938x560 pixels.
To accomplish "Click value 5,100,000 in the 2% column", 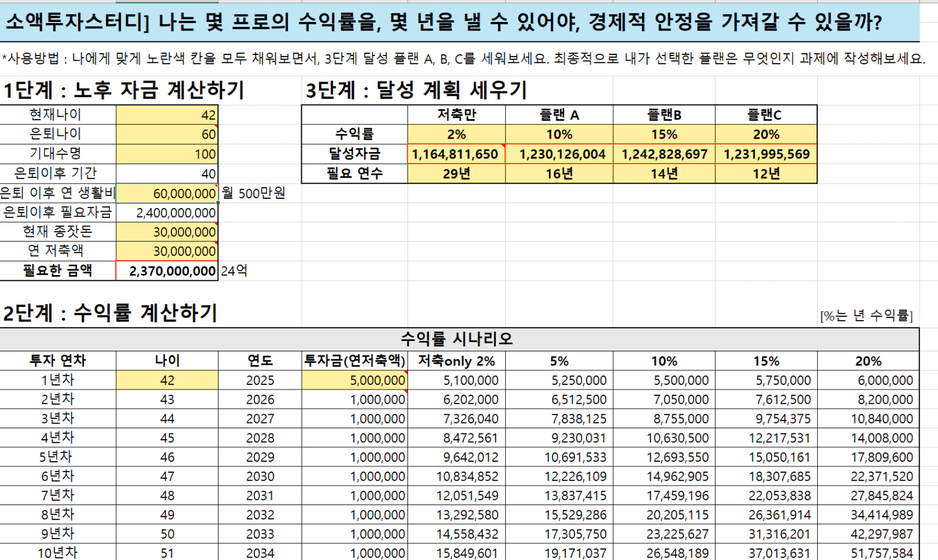I will tap(457, 380).
